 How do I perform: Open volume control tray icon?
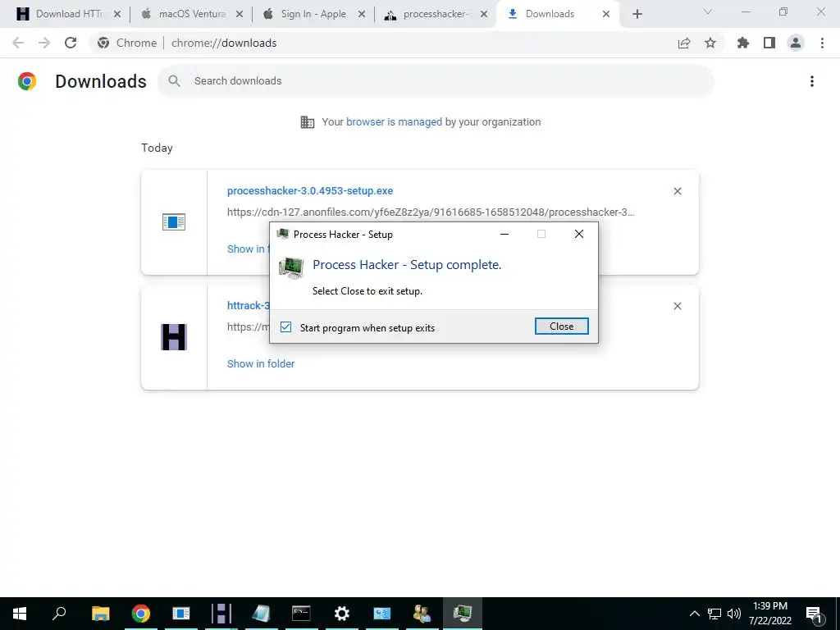[734, 614]
